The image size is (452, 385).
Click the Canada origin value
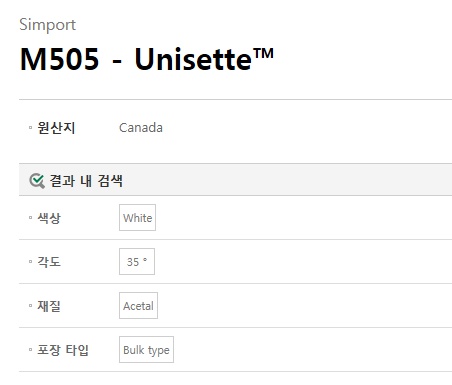pyautogui.click(x=141, y=128)
